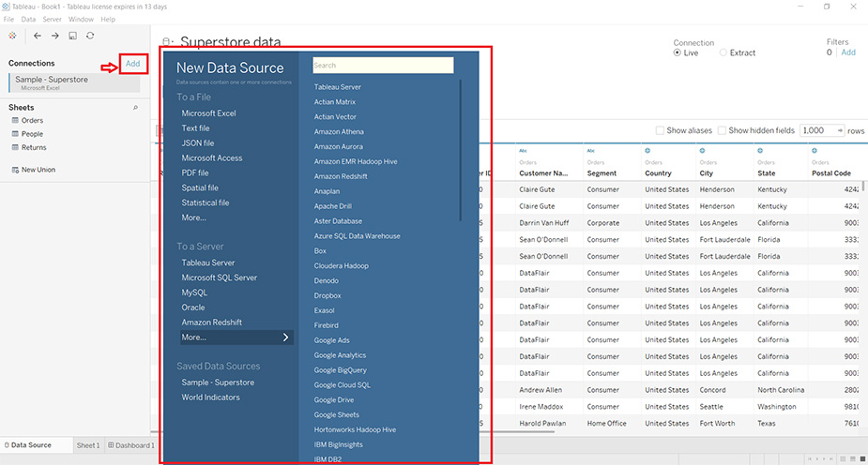This screenshot has height=465, width=868.
Task: Click globe icon above State column
Action: [x=760, y=150]
